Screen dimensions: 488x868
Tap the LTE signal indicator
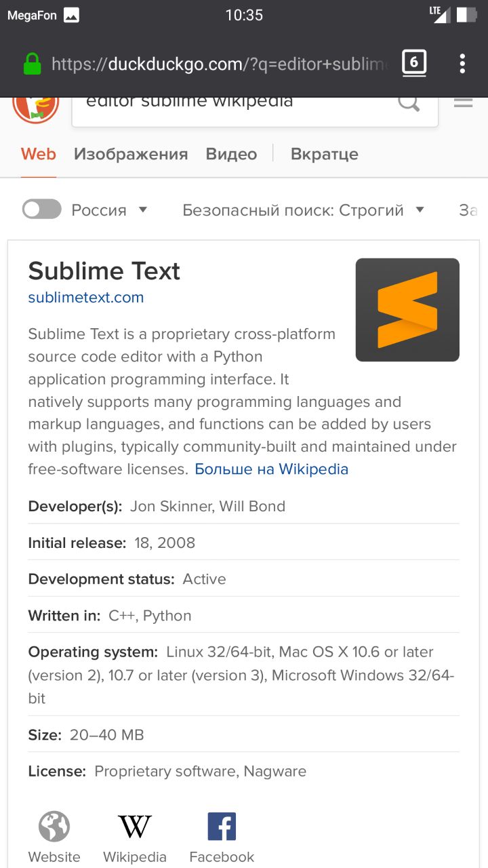click(440, 15)
